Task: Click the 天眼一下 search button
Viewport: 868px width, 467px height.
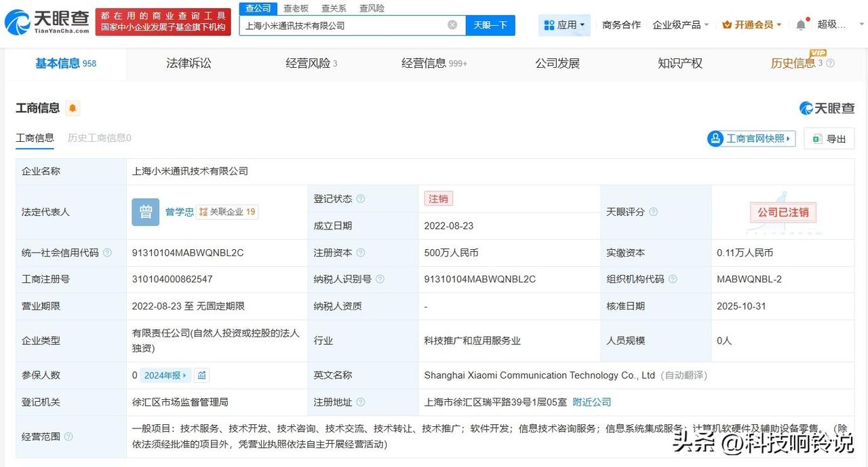Action: click(490, 25)
